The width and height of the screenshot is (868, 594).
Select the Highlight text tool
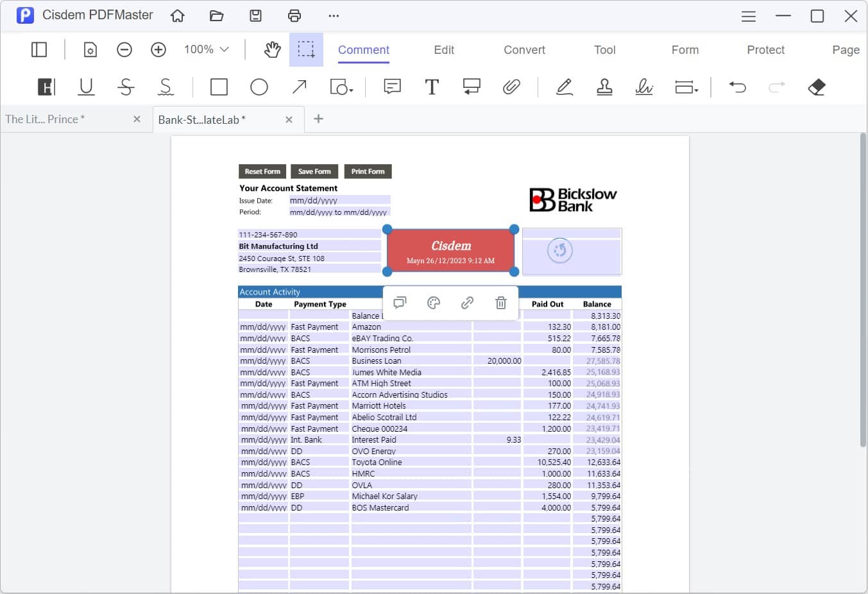point(46,87)
